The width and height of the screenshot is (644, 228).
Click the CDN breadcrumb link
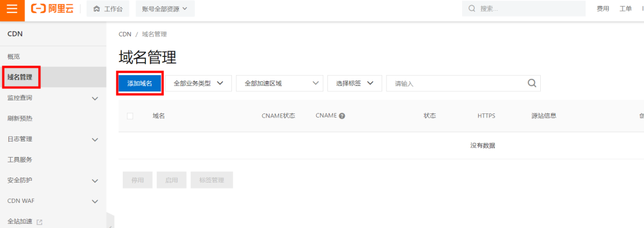[125, 35]
